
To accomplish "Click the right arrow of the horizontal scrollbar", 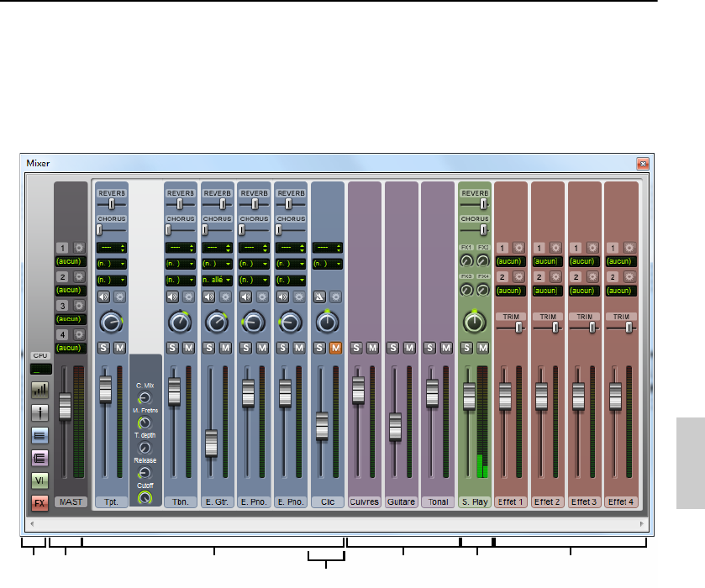I will click(642, 523).
